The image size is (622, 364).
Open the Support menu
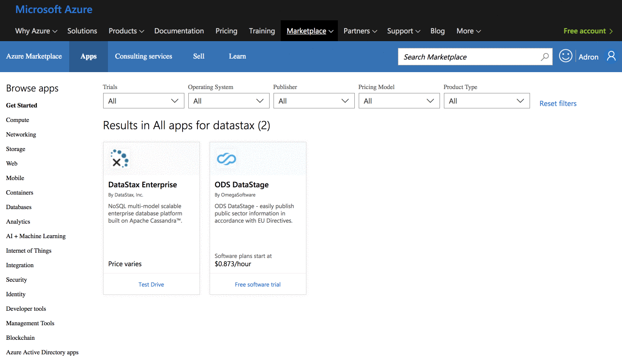click(404, 31)
